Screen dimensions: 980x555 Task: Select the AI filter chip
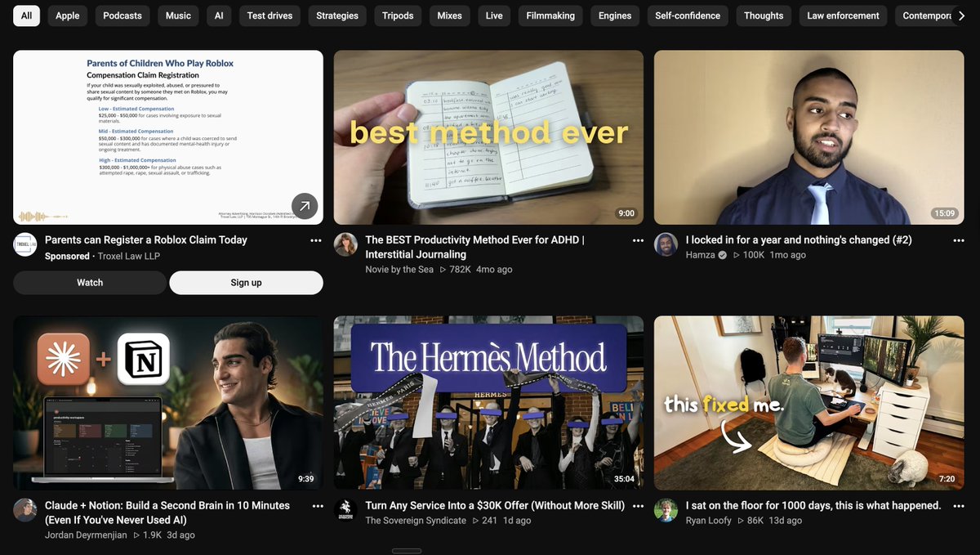(x=219, y=16)
